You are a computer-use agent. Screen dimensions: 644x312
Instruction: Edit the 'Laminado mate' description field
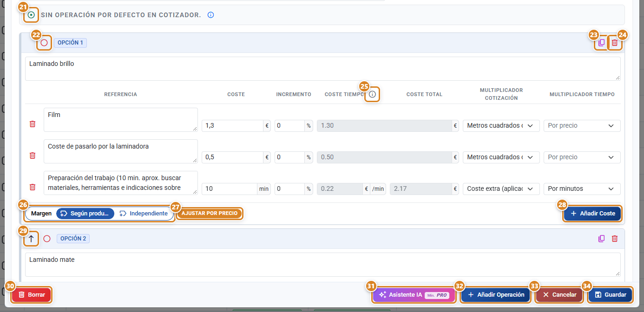pos(323,265)
